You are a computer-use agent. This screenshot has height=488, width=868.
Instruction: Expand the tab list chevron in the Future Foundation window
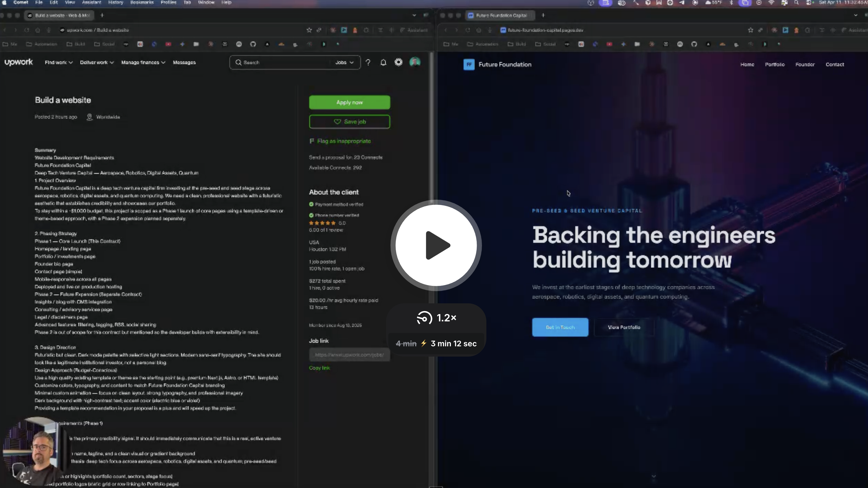pyautogui.click(x=856, y=15)
